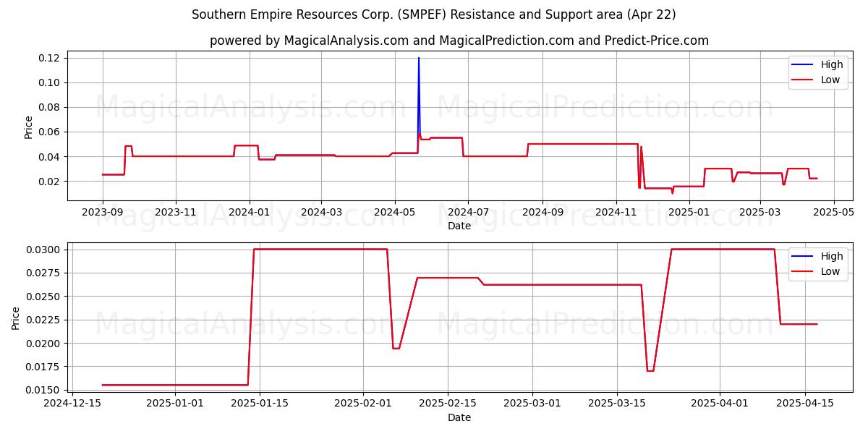868x434 pixels.
Task: Click the top chart y-axis value '0.06'
Action: point(51,132)
